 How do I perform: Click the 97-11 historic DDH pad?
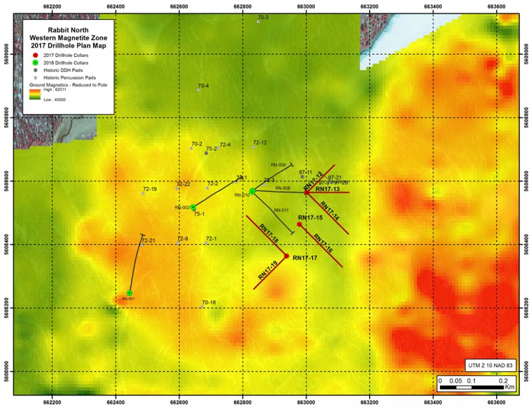[302, 177]
